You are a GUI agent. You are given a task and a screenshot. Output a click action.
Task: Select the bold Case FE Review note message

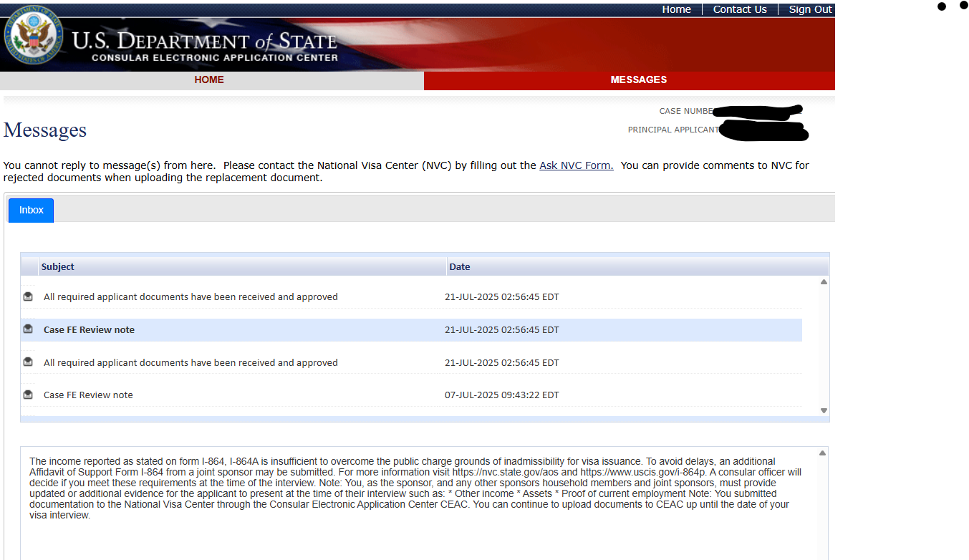89,330
